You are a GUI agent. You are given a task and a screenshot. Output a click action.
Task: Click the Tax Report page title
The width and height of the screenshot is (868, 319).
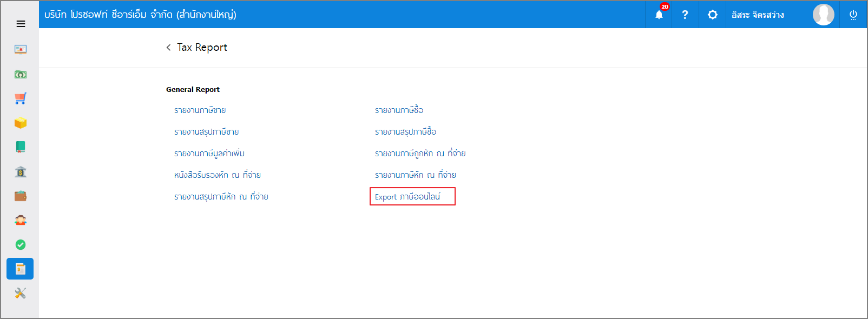click(x=202, y=48)
